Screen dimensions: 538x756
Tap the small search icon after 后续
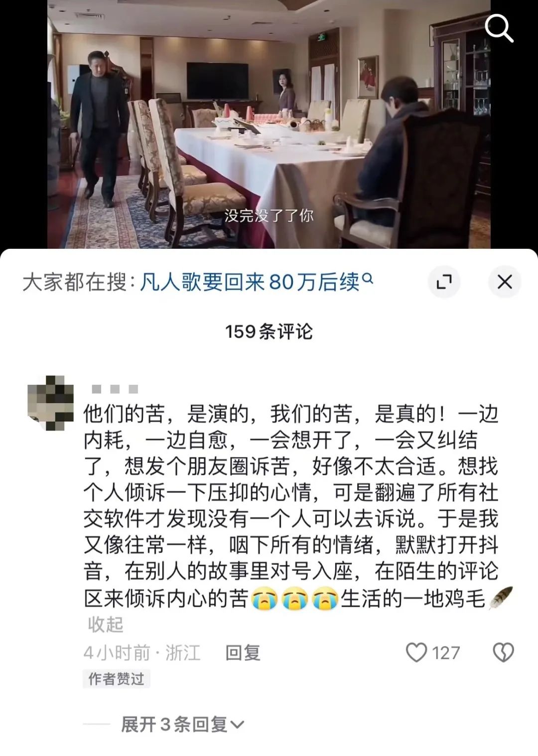[x=368, y=279]
